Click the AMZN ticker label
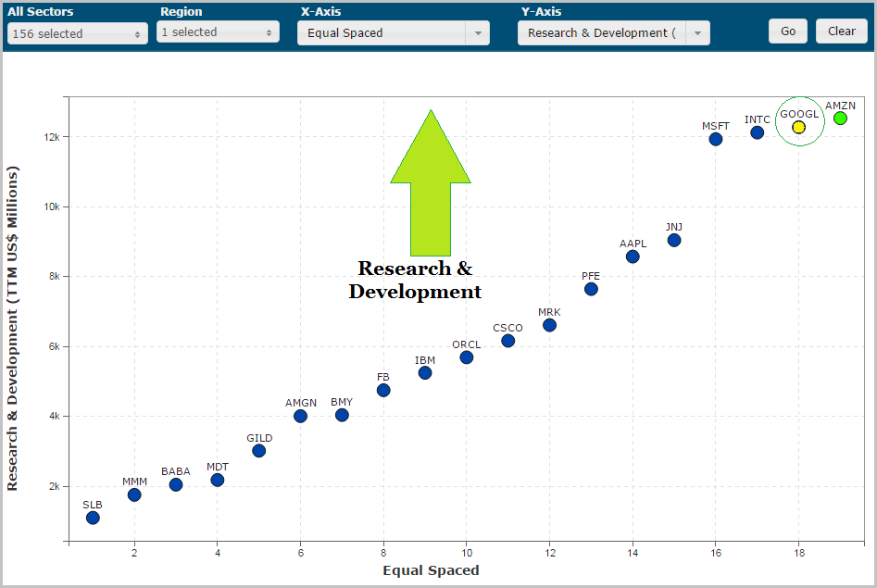 click(x=840, y=106)
